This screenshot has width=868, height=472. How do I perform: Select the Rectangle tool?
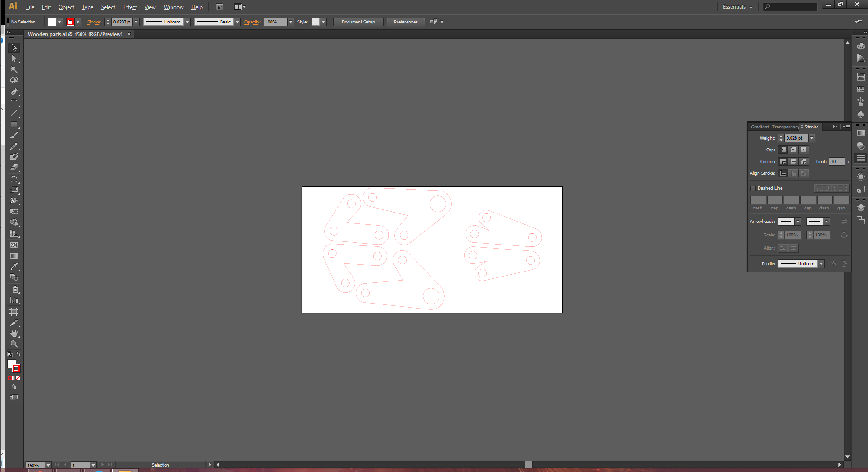tap(14, 125)
